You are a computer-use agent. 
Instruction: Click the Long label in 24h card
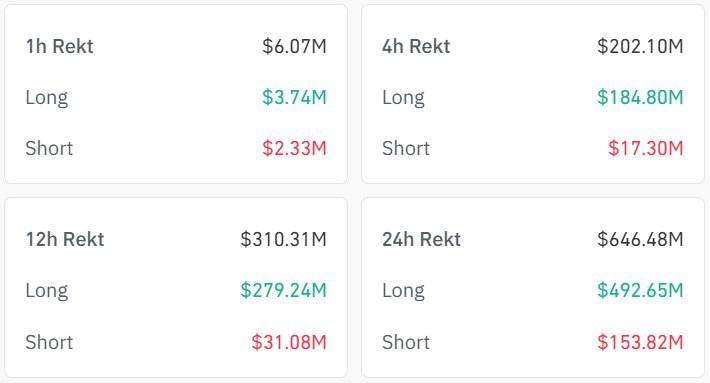click(x=403, y=291)
